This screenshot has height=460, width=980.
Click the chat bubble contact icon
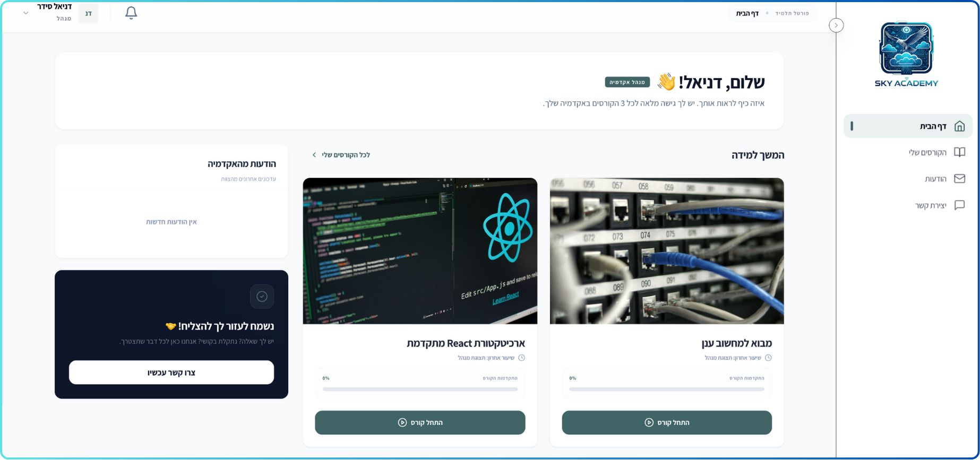coord(959,205)
